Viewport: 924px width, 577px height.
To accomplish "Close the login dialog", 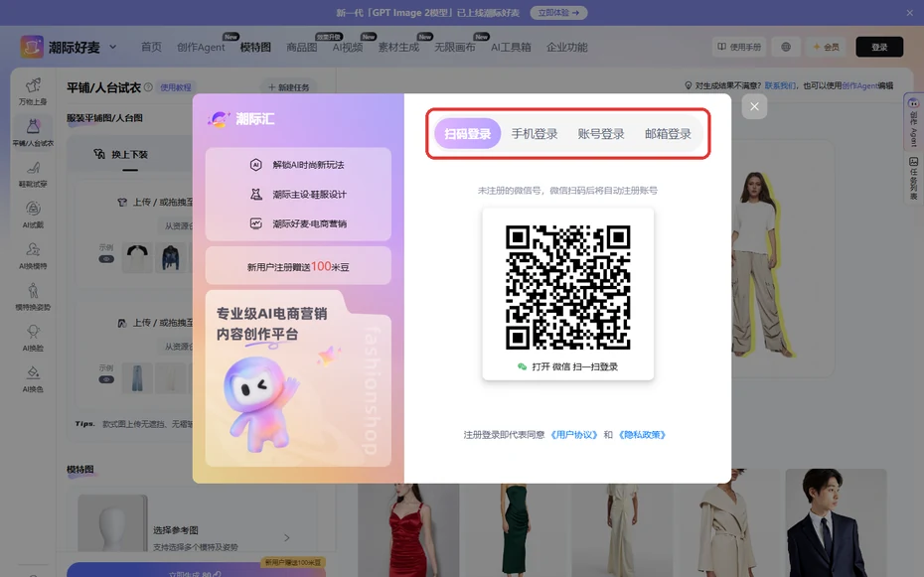I will (x=754, y=106).
